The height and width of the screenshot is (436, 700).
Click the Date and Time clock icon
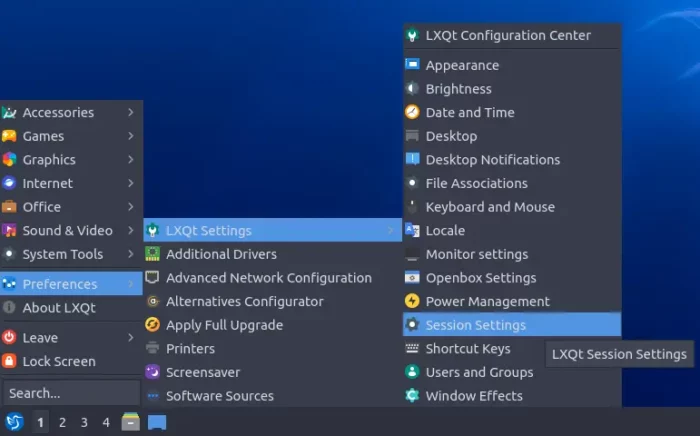[x=412, y=112]
